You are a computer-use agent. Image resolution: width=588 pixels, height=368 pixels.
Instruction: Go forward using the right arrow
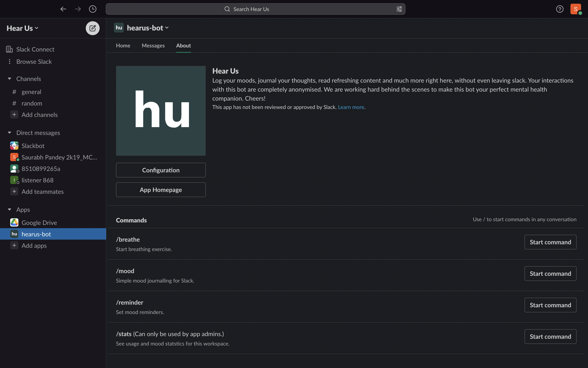tap(78, 9)
